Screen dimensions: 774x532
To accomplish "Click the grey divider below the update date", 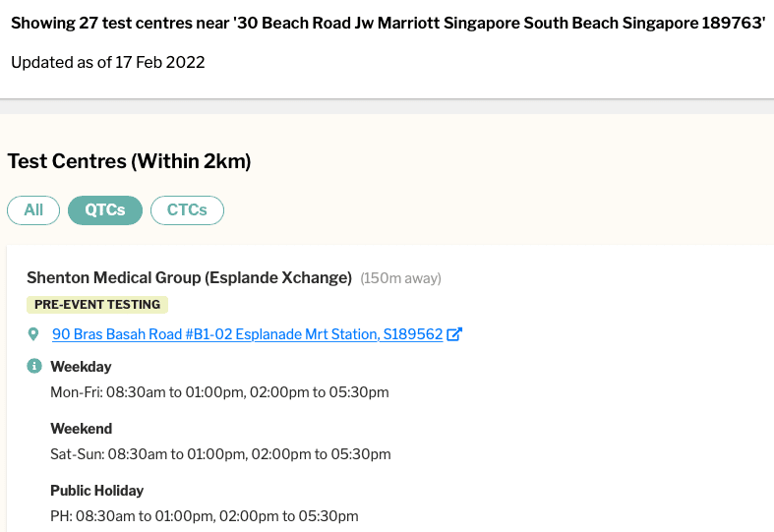I will click(x=387, y=100).
